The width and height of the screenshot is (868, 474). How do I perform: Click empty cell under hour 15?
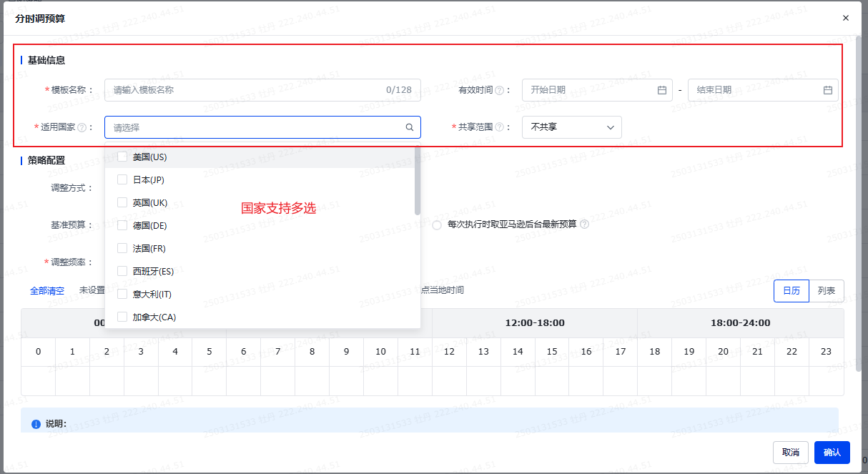pos(552,380)
